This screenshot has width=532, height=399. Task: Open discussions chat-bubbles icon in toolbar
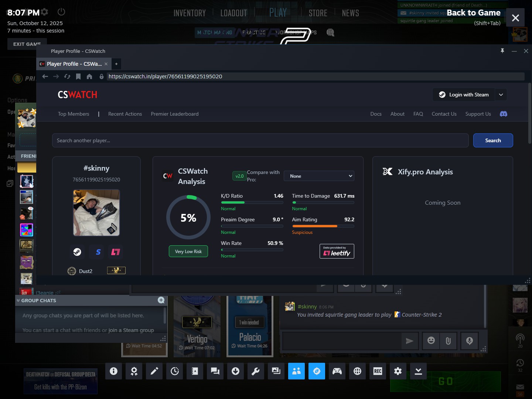point(215,371)
